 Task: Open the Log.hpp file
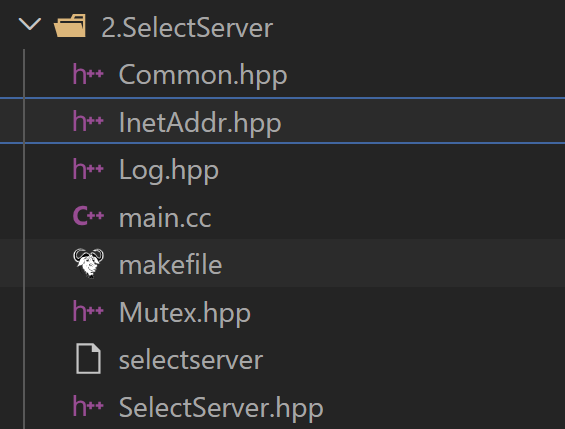pyautogui.click(x=169, y=171)
